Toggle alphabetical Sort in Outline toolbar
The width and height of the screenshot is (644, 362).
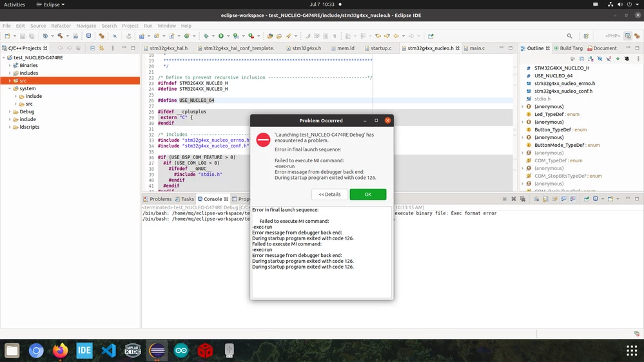[590, 59]
